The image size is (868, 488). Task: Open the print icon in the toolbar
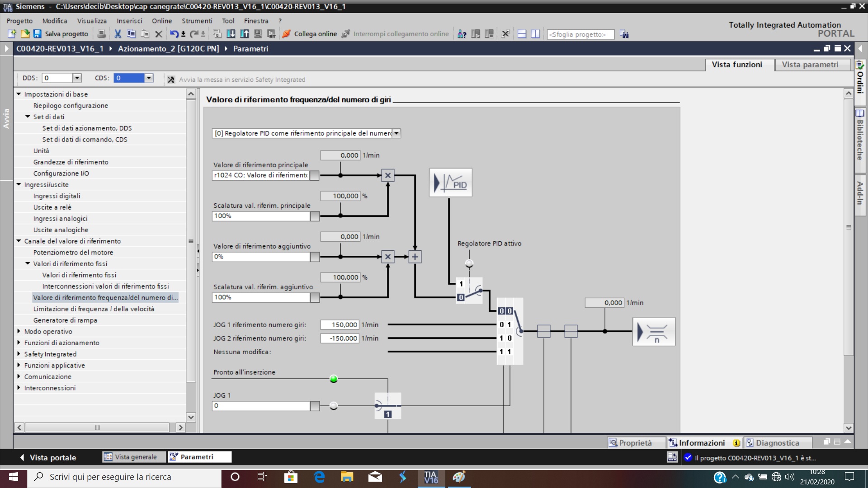click(102, 34)
